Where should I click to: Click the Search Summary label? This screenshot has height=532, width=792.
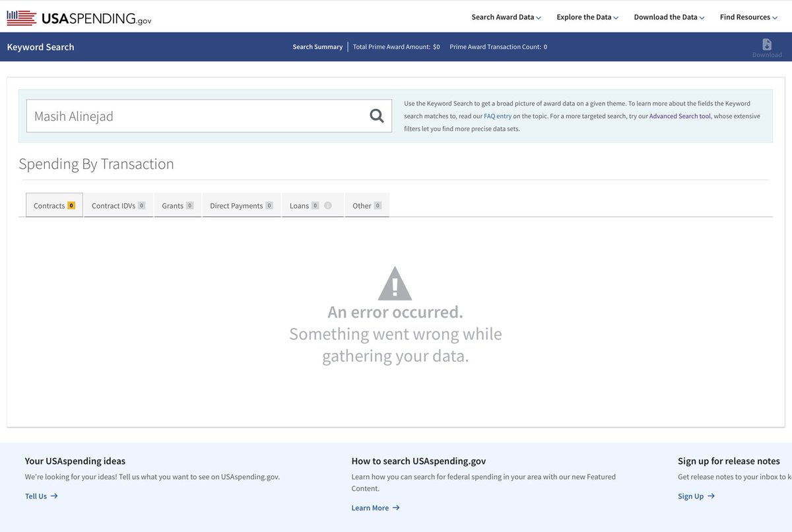[317, 47]
